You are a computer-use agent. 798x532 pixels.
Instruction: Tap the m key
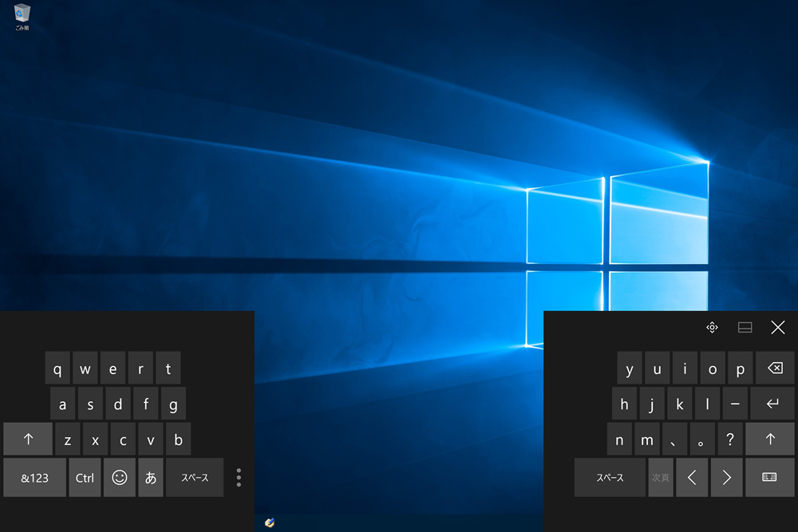[647, 439]
